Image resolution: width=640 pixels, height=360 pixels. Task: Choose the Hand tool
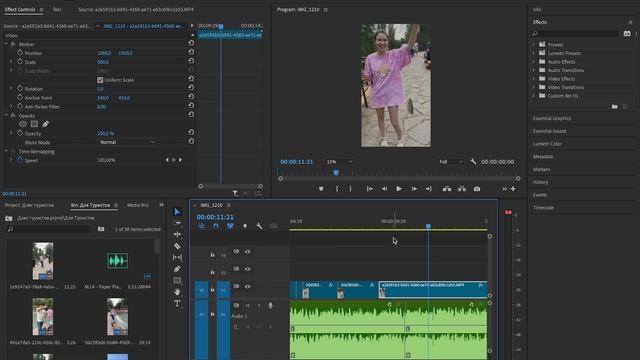point(177,292)
